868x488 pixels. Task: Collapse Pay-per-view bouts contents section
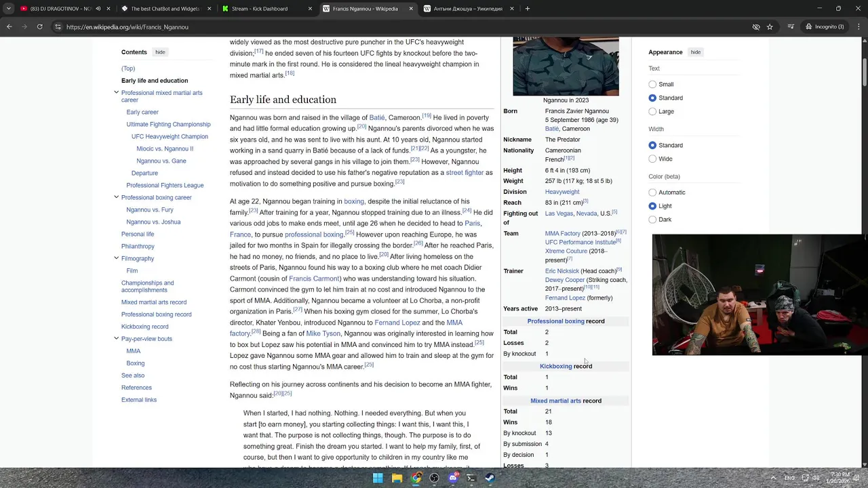click(116, 338)
